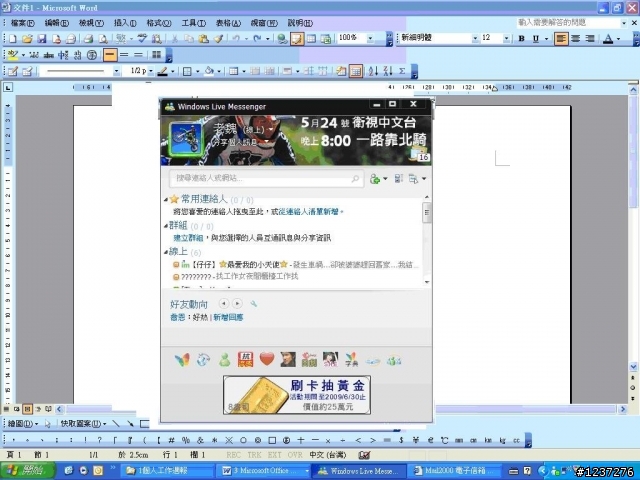Viewport: 640px width, 480px height.
Task: Click the New blank document icon
Action: (x=13, y=39)
